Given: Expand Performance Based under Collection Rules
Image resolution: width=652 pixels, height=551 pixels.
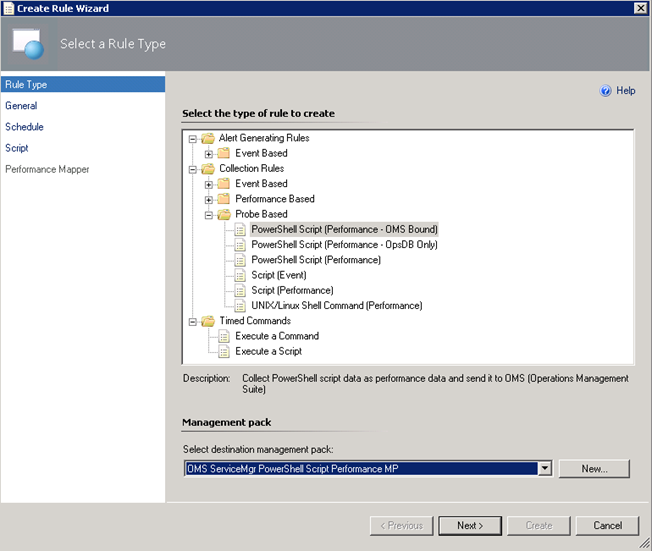Looking at the screenshot, I should click(208, 199).
